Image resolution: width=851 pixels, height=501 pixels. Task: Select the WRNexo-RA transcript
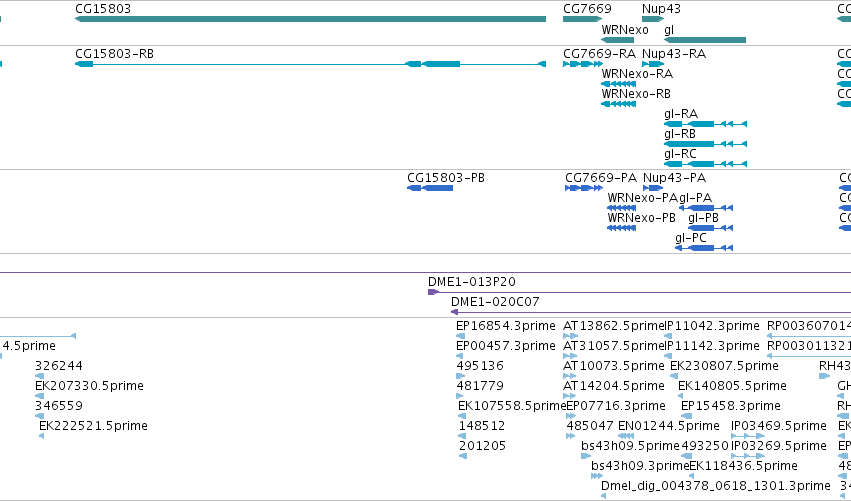(x=619, y=84)
